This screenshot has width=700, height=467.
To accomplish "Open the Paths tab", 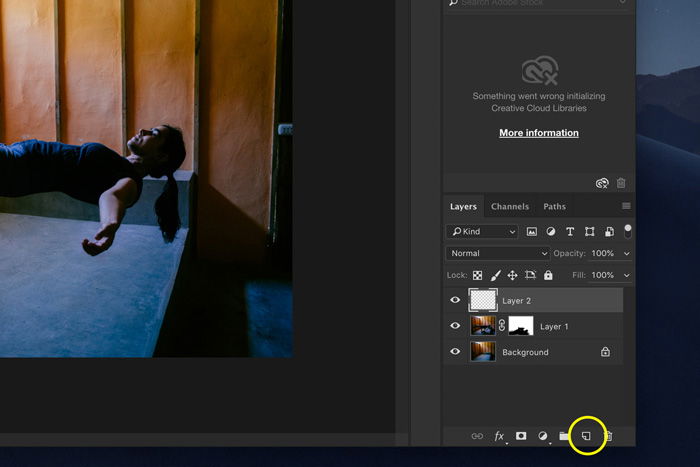I will pyautogui.click(x=554, y=207).
